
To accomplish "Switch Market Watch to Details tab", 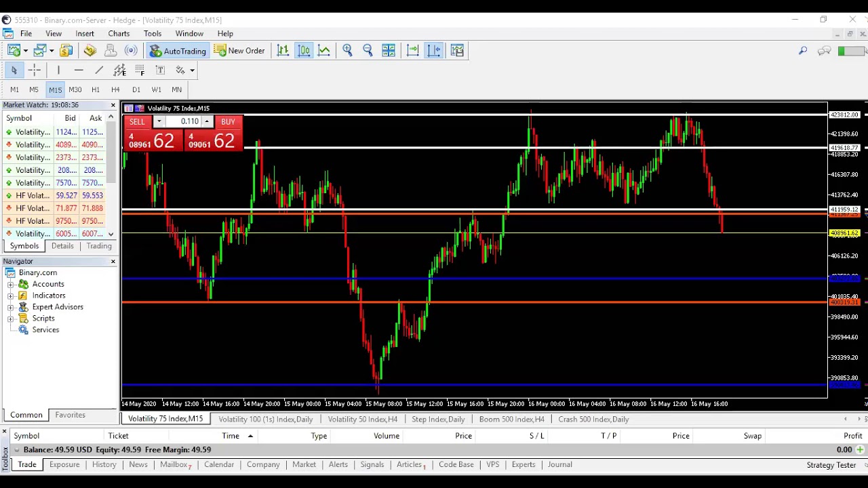I will pos(62,246).
